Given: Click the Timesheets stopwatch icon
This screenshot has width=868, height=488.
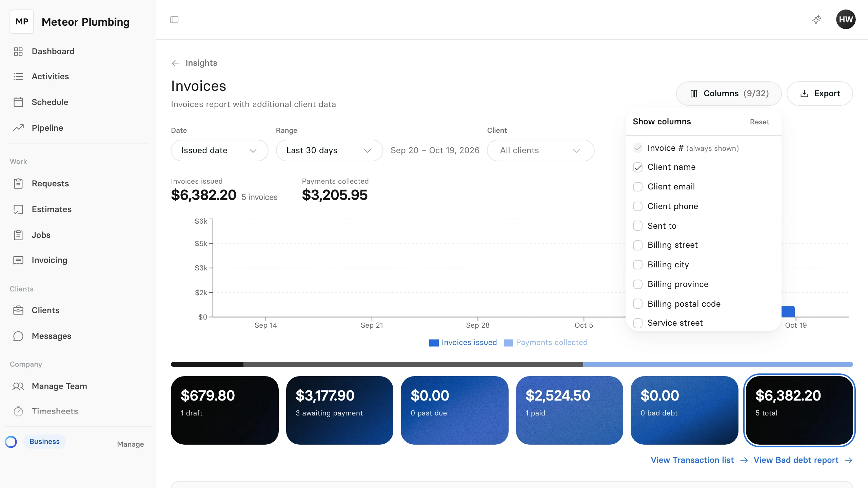Looking at the screenshot, I should (18, 411).
